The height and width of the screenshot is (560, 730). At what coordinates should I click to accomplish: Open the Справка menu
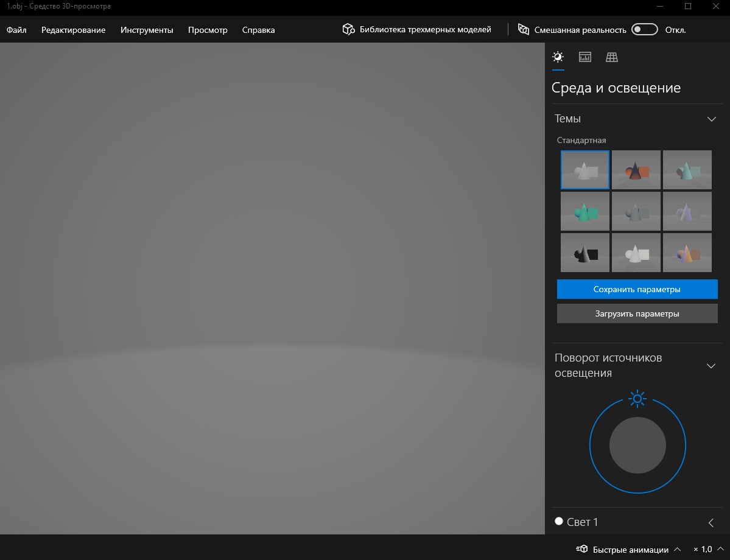pyautogui.click(x=258, y=30)
